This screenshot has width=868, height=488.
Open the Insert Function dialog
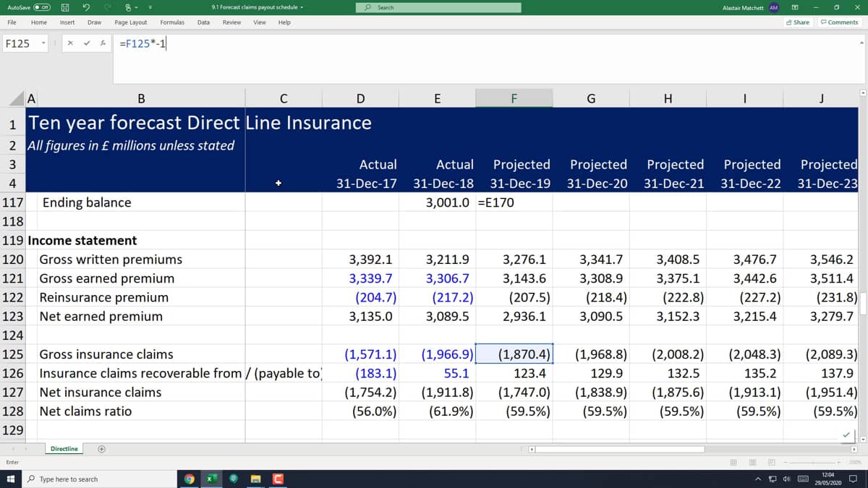[103, 43]
